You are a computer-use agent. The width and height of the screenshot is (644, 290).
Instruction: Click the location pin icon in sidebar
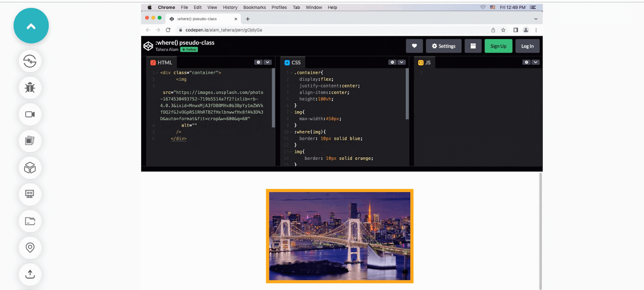pyautogui.click(x=30, y=247)
